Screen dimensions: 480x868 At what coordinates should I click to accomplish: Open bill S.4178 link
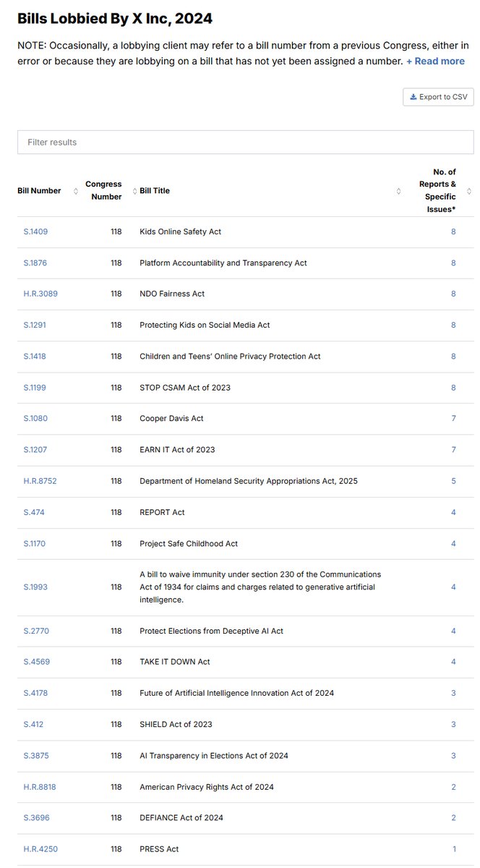point(35,694)
